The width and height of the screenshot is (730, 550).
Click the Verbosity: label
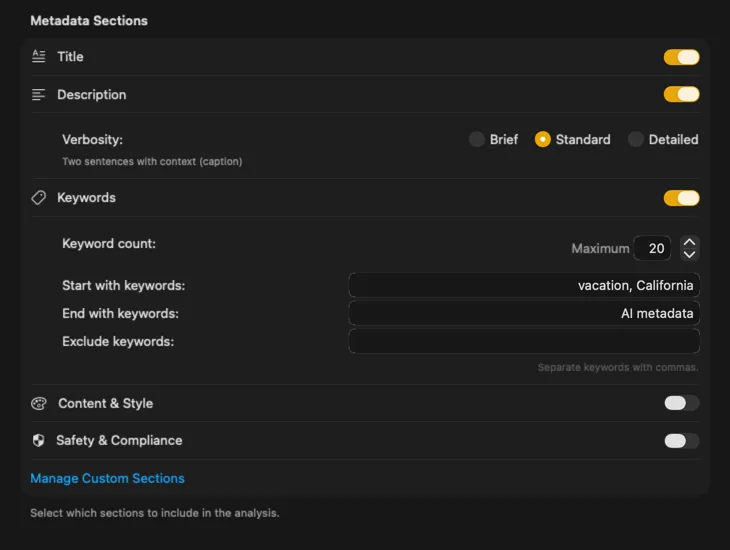click(93, 139)
